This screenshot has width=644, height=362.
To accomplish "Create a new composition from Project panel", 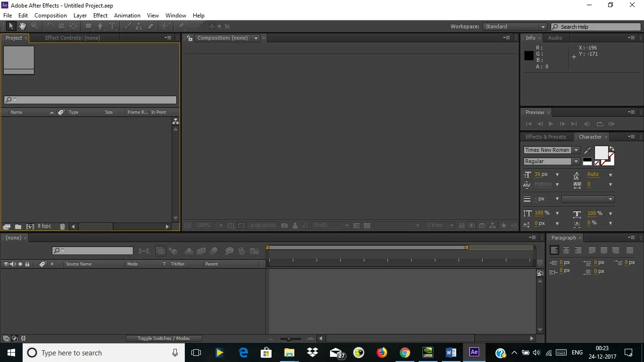I will pos(30,227).
